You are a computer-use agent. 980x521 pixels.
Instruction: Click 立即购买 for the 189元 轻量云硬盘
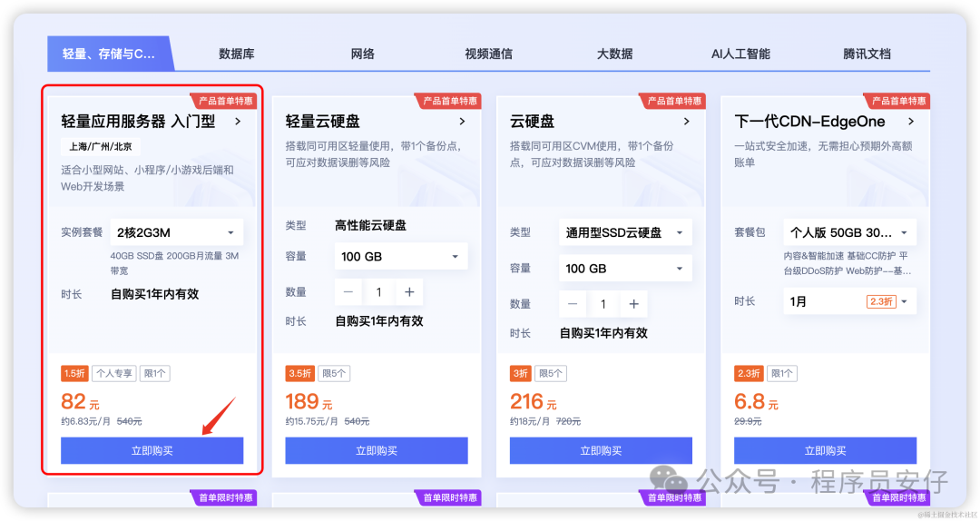[x=377, y=450]
